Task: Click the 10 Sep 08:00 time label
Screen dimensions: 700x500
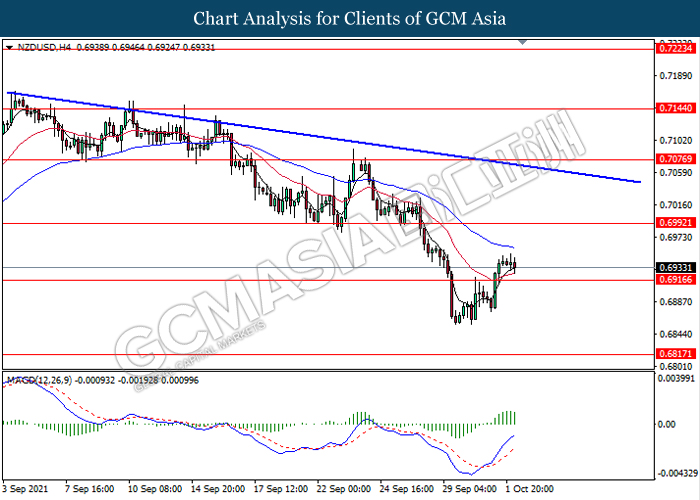Action: tap(155, 489)
